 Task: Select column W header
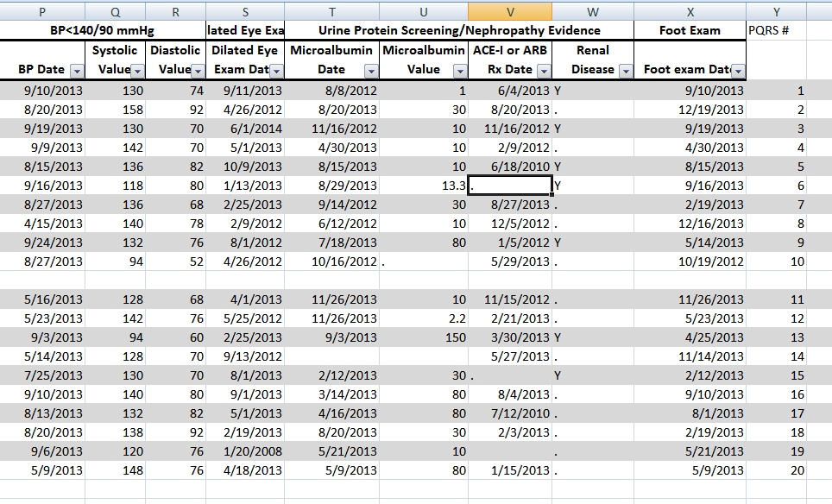click(593, 12)
